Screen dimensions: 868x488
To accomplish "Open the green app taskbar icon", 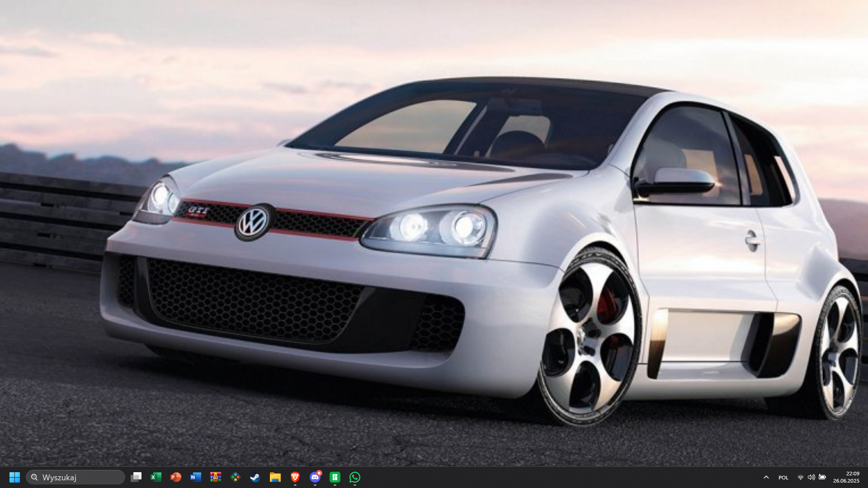I will [x=335, y=477].
